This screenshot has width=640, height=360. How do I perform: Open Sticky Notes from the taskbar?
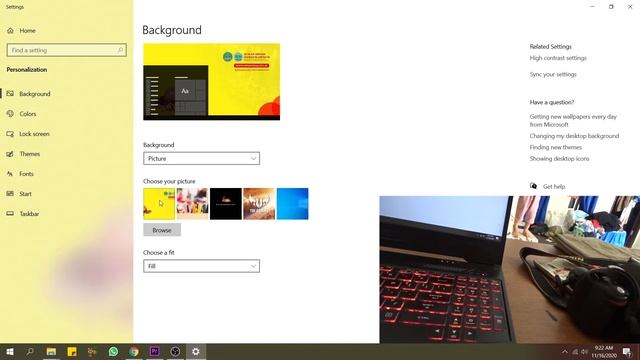pyautogui.click(x=72, y=351)
